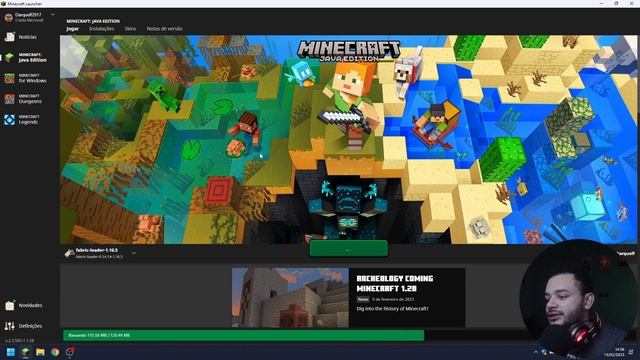Open File Explorer from taskbar
This screenshot has height=360, width=640.
pos(40,352)
